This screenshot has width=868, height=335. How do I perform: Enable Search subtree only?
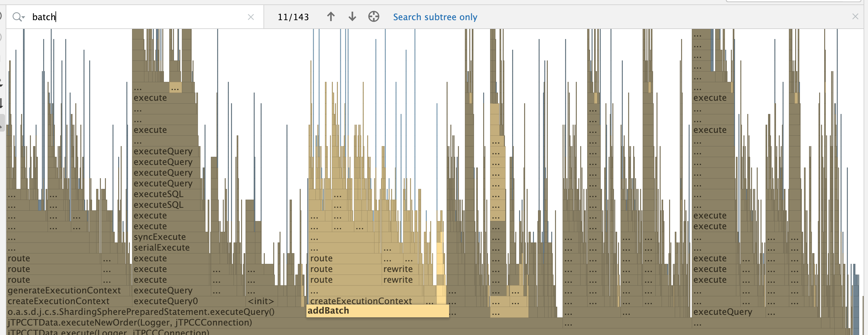click(435, 17)
